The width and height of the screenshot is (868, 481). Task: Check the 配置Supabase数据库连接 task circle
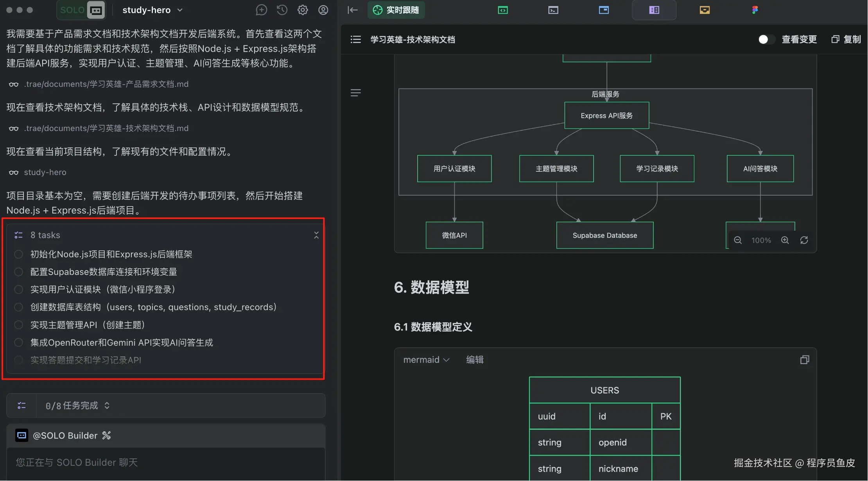pos(18,272)
